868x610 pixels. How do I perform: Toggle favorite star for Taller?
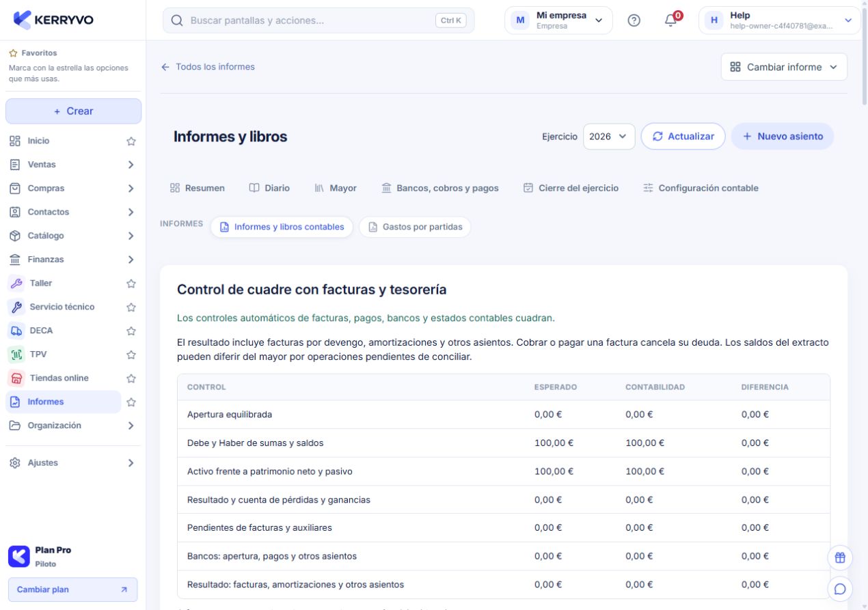[x=131, y=283]
